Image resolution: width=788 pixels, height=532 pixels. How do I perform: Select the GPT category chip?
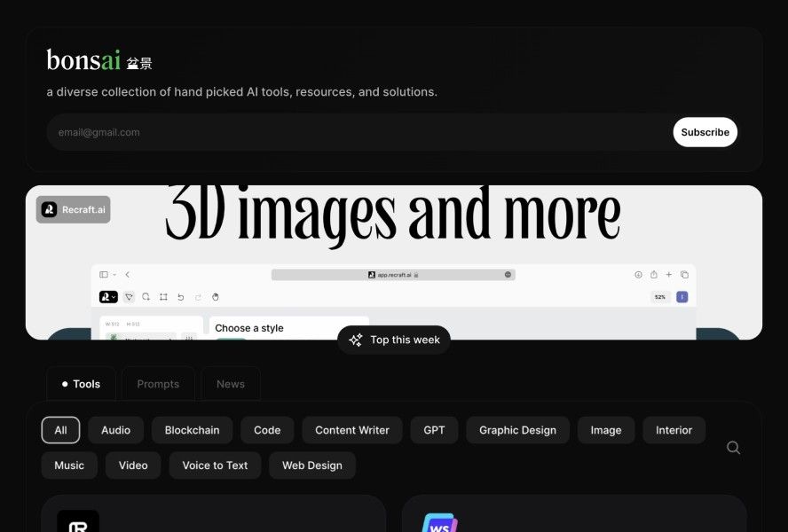click(x=434, y=430)
